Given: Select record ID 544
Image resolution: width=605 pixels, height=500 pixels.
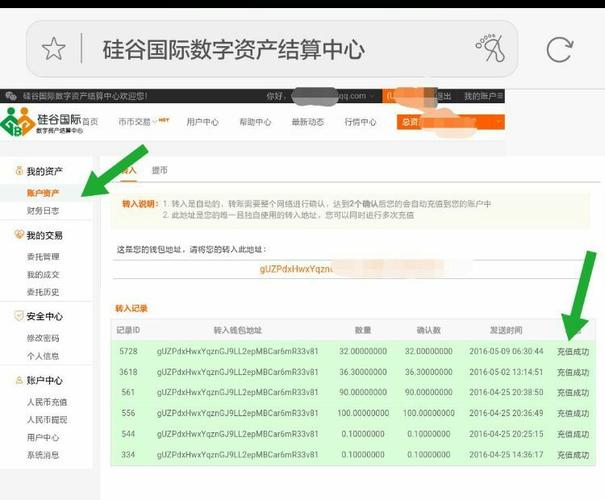Looking at the screenshot, I should [128, 434].
